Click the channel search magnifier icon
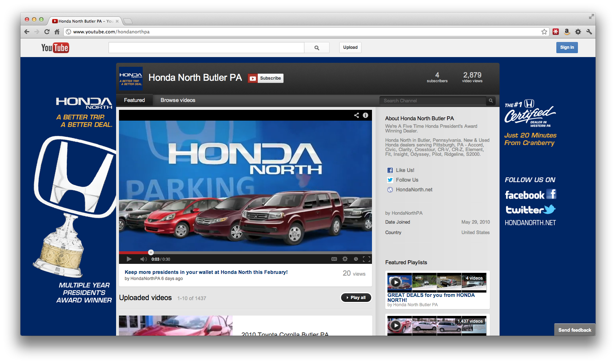Screen dimensions: 616x364 click(x=491, y=101)
